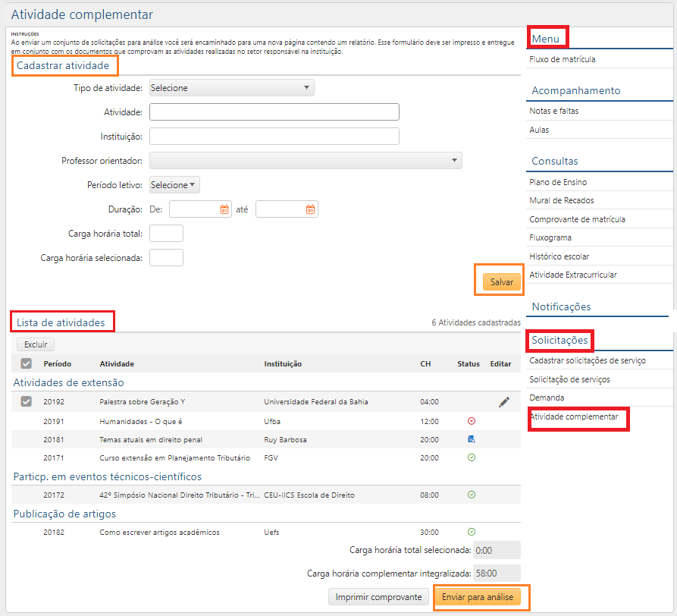Open the 'Período letivo' dropdown
Image resolution: width=677 pixels, height=616 pixels.
pyautogui.click(x=174, y=184)
